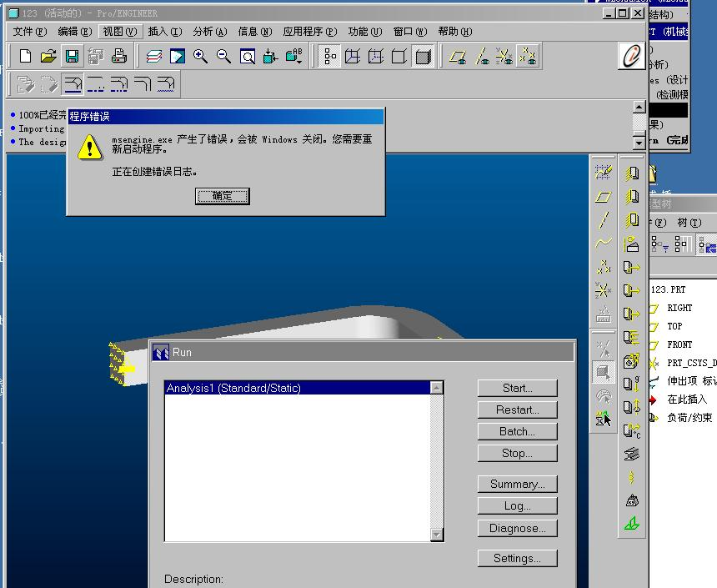Click the Batch... button

tap(517, 431)
